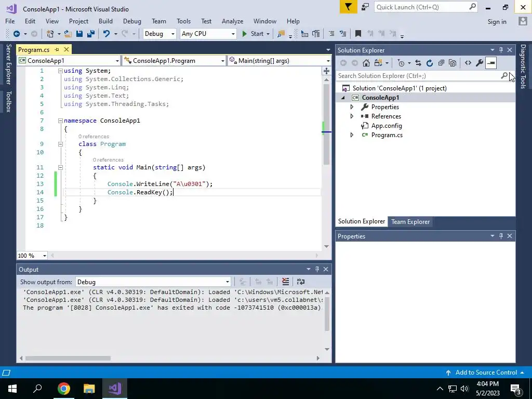This screenshot has width=532, height=399.
Task: Open the Tools menu
Action: (x=183, y=21)
